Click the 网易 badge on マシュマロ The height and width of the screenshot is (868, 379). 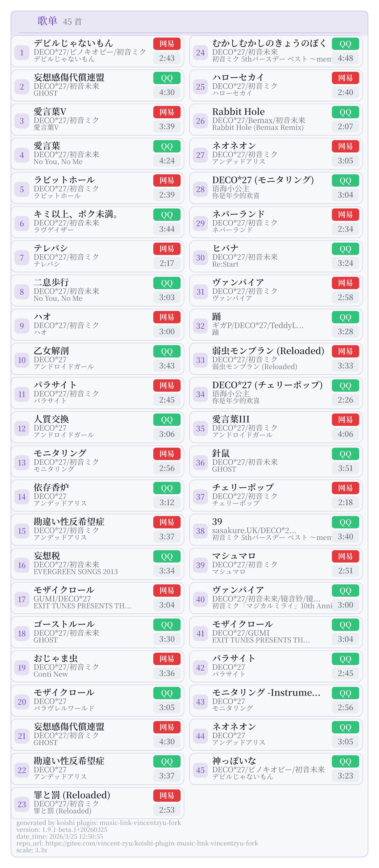(x=345, y=556)
